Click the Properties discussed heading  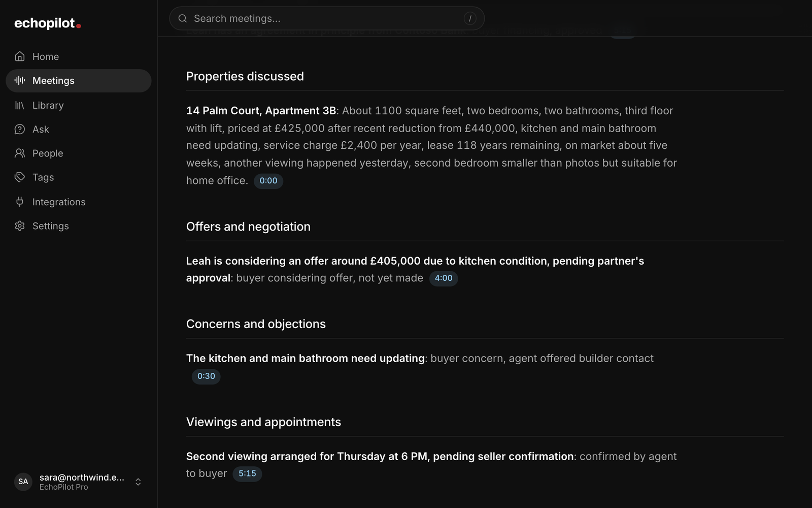[x=245, y=76]
